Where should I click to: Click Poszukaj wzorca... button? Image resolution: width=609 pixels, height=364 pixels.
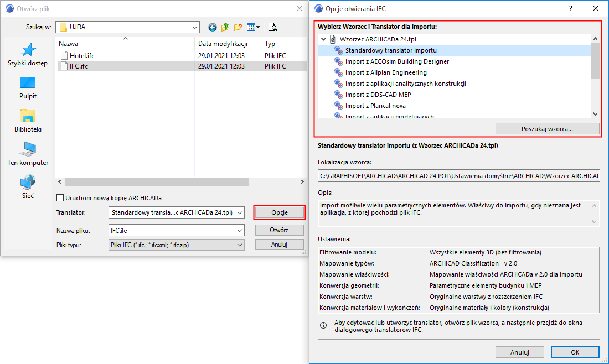coord(547,129)
